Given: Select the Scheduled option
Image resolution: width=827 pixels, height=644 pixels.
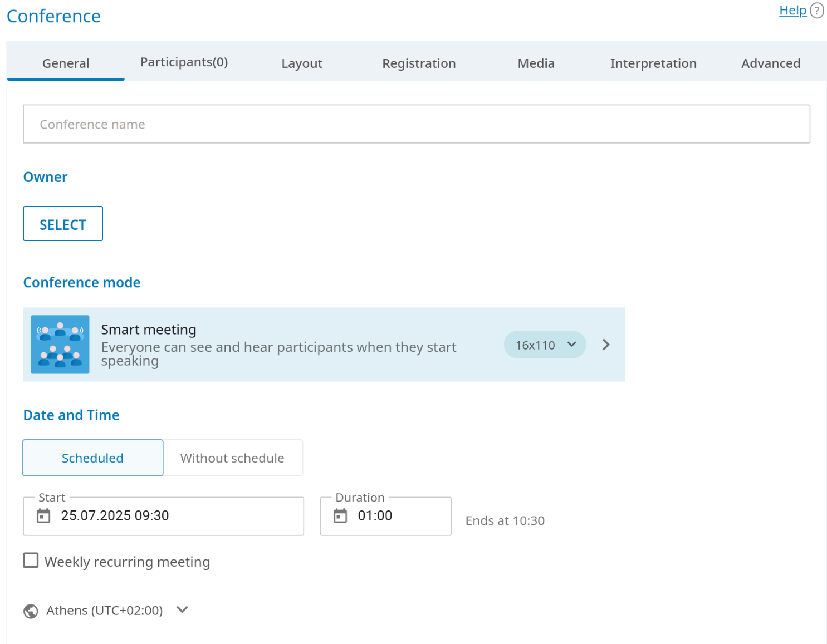Looking at the screenshot, I should (92, 458).
